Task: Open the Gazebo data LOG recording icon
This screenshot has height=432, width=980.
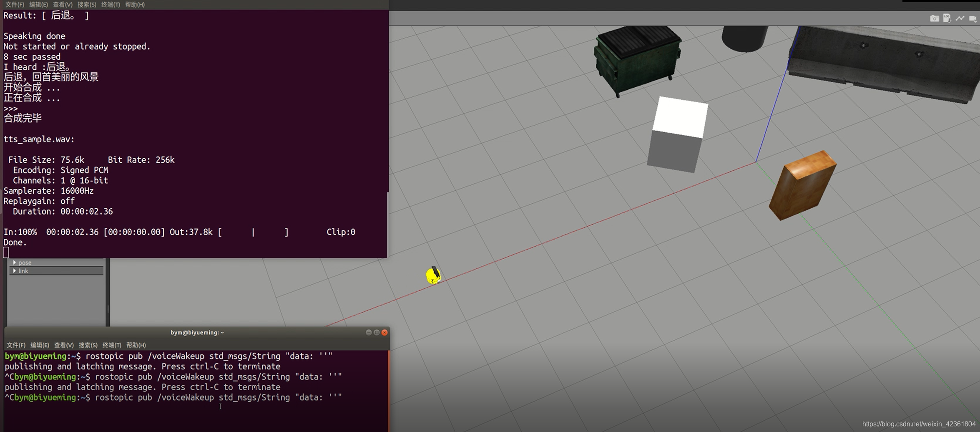Action: click(x=947, y=18)
